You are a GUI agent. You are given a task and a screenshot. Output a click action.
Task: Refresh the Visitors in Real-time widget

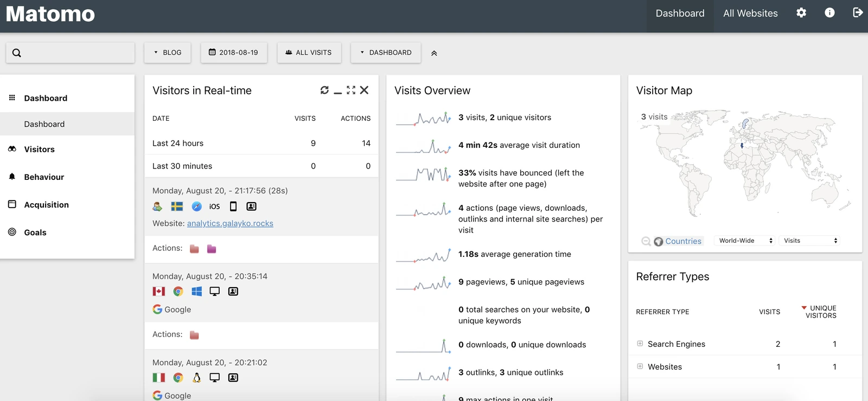[x=324, y=90]
